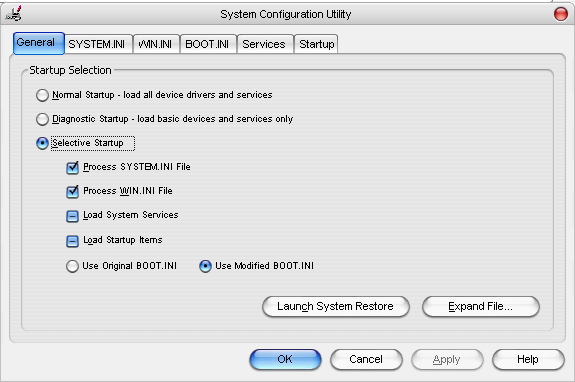
Task: Open the SYSTEM.INI tab
Action: coord(98,44)
